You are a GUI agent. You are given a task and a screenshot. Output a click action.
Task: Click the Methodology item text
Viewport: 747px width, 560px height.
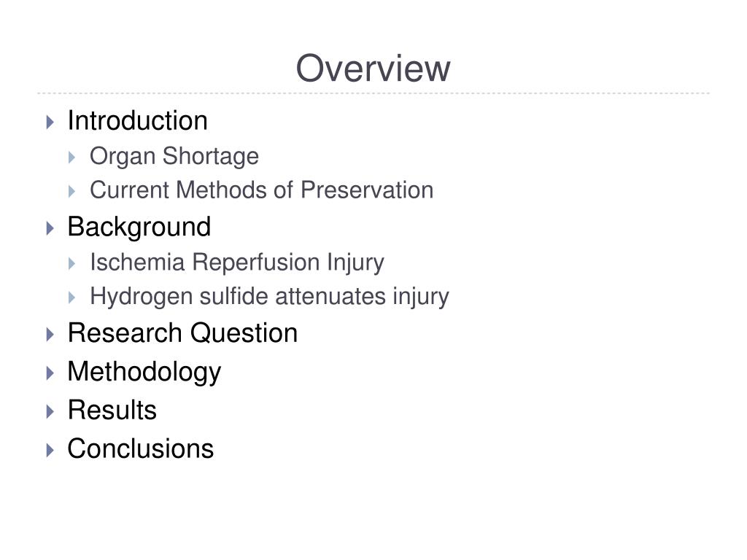pos(144,373)
